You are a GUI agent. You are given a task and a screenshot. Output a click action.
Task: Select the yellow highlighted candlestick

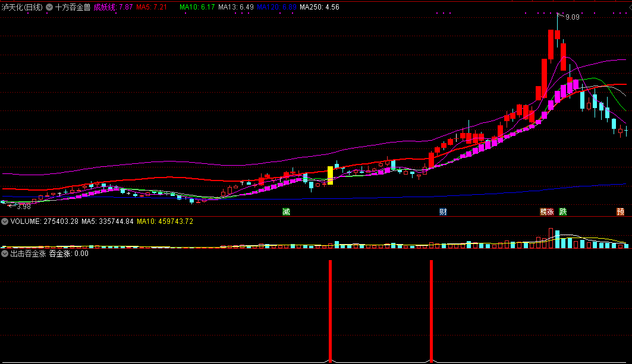tap(331, 176)
